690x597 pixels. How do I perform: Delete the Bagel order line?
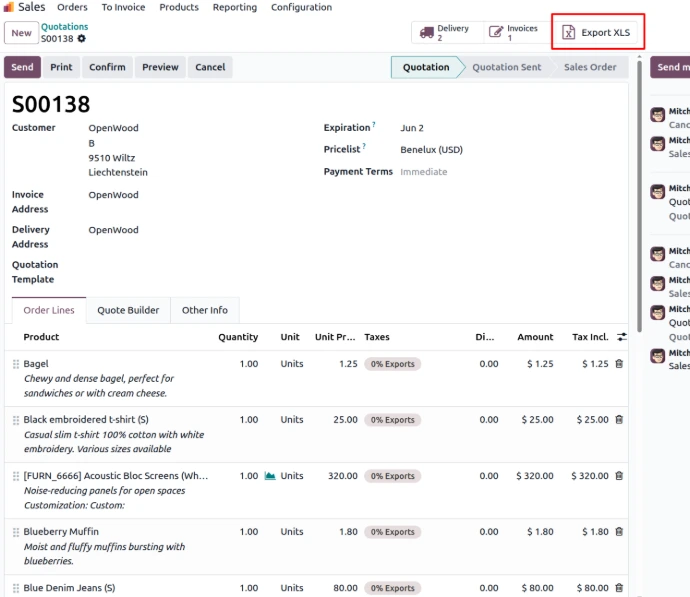tap(619, 364)
